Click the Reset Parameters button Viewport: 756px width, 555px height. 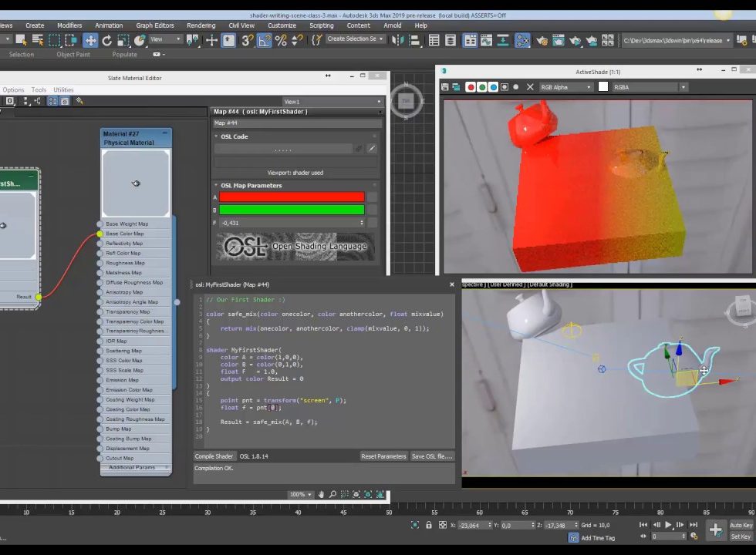coord(383,456)
